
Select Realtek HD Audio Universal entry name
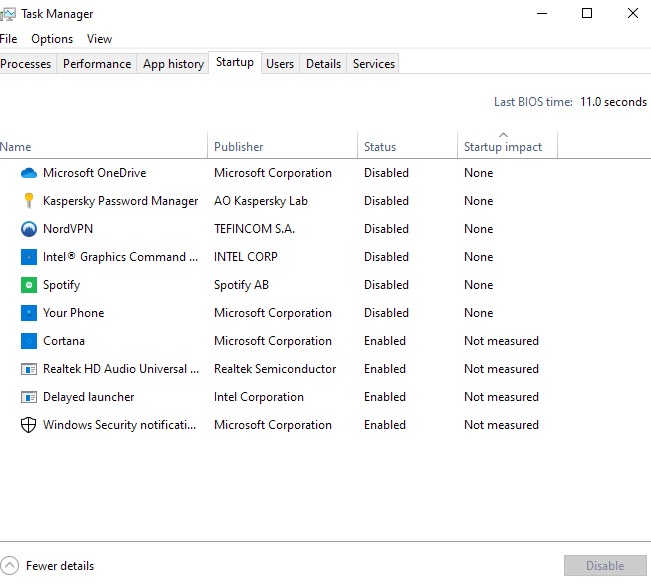(121, 369)
